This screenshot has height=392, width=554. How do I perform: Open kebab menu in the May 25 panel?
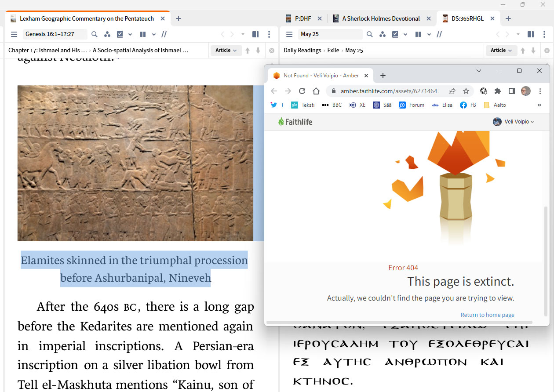coord(544,34)
